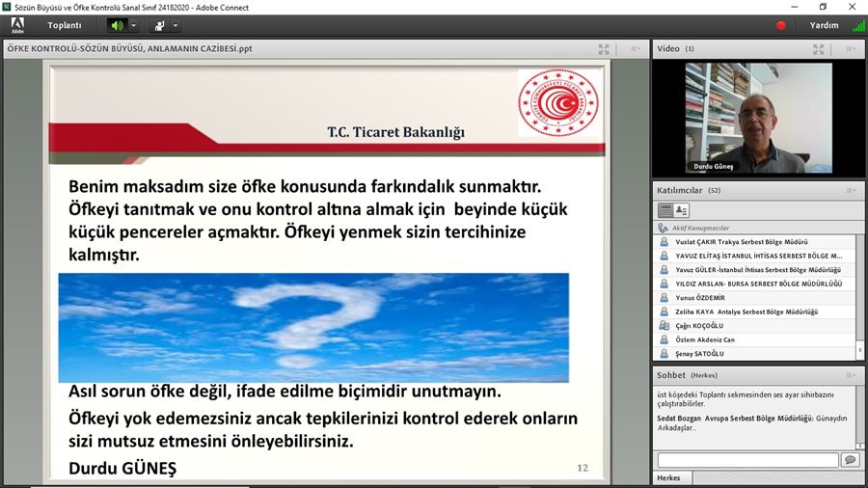
Task: Expand the Video pod to full screen
Action: (x=819, y=48)
